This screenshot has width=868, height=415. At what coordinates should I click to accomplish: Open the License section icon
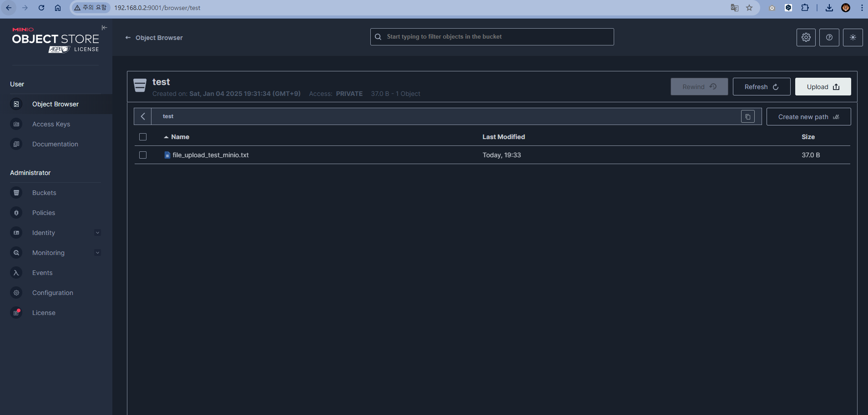[16, 312]
